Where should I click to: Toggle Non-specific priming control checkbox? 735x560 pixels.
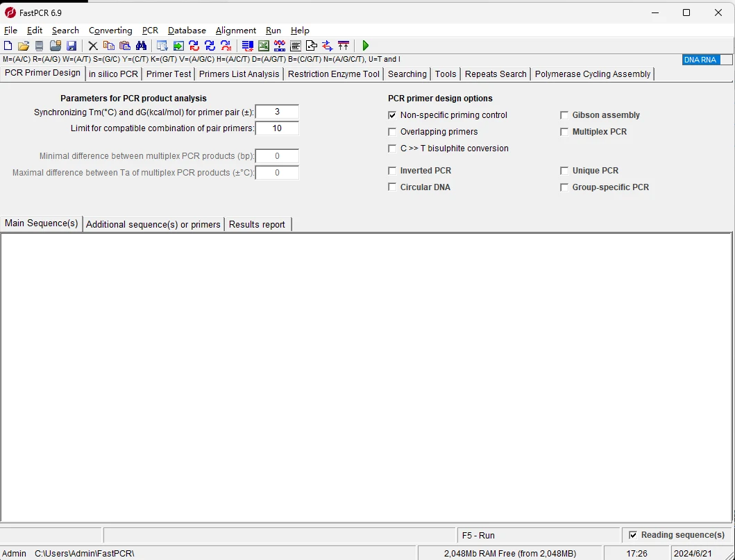coord(392,115)
